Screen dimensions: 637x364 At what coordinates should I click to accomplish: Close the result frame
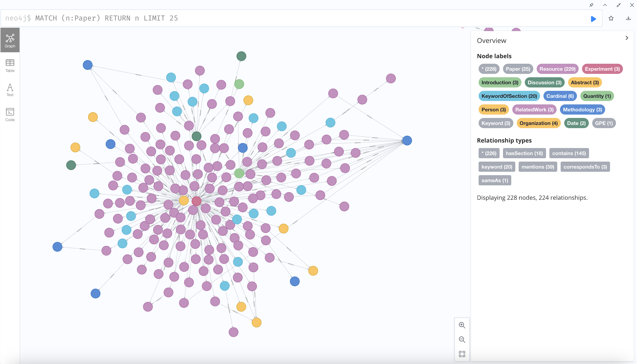tap(632, 5)
